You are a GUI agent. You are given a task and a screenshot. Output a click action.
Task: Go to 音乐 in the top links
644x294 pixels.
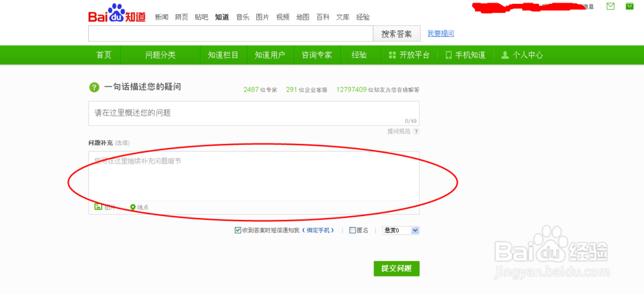[x=242, y=17]
